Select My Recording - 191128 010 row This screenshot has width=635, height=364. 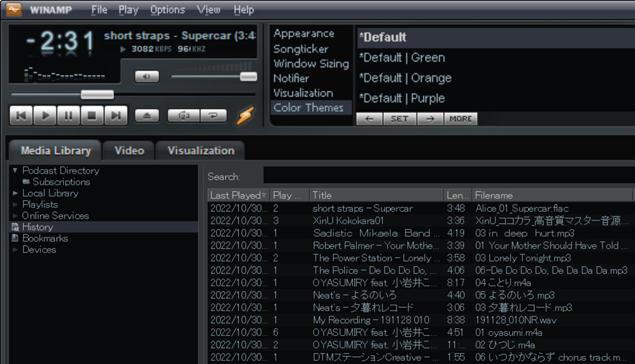point(421,320)
